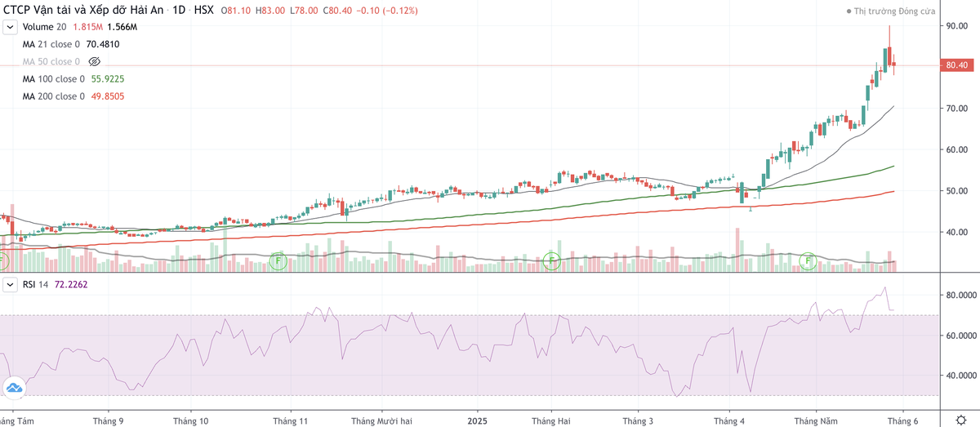Screen dimensions: 980x427
Task: Select the MA 21 close indicator
Action: (51, 45)
